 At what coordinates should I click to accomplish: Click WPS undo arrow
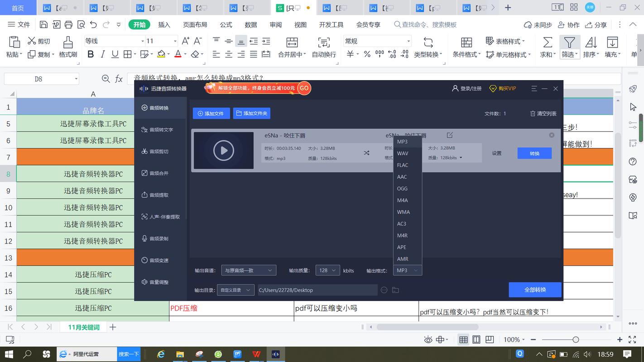[93, 25]
